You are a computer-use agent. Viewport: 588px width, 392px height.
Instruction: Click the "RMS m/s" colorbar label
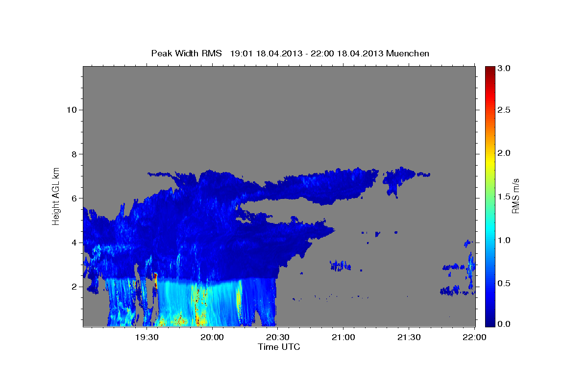pyautogui.click(x=515, y=196)
